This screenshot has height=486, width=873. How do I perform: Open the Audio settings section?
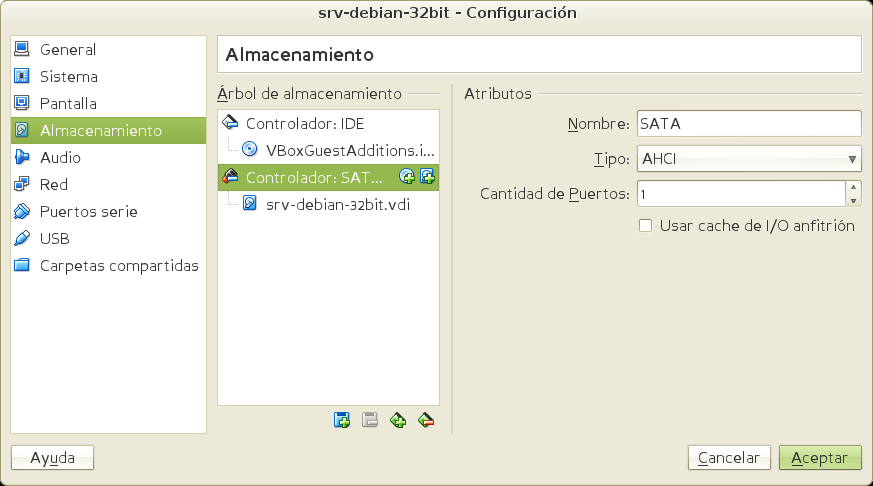(60, 158)
